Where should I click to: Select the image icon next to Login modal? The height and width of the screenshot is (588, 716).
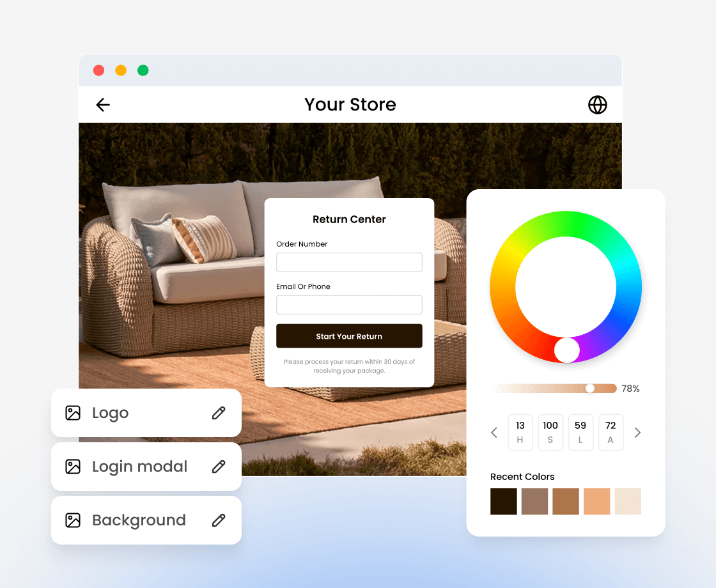point(73,467)
